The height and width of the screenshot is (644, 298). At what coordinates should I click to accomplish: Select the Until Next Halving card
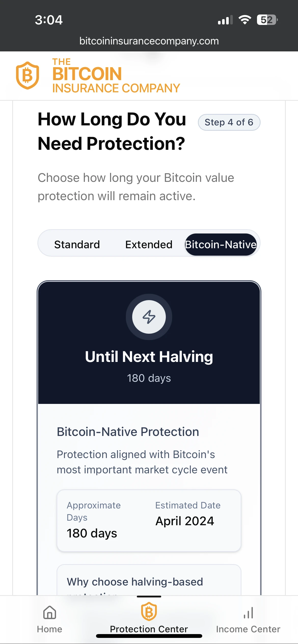tap(149, 356)
